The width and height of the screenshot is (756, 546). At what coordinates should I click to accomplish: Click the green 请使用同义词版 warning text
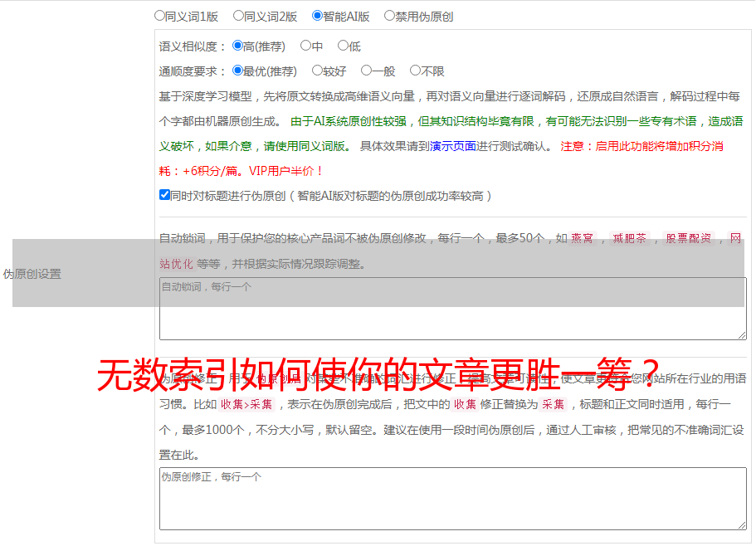tap(305, 146)
